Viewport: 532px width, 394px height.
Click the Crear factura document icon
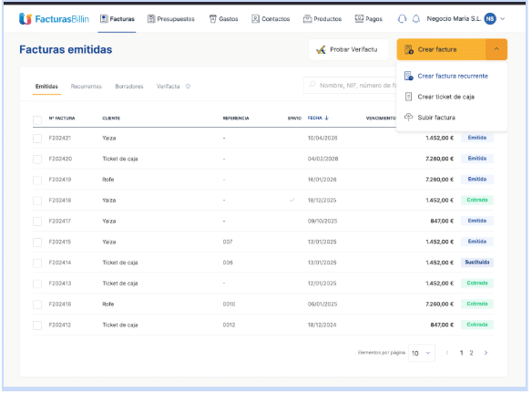pos(409,49)
